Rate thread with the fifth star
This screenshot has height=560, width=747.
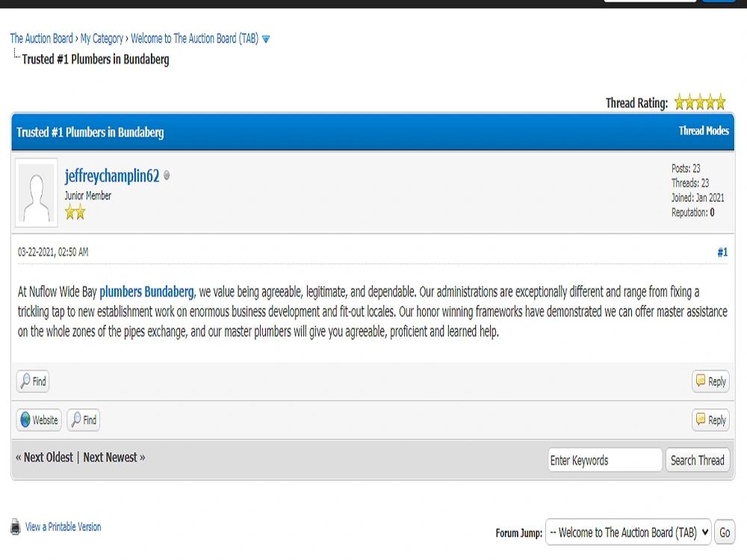coord(721,102)
